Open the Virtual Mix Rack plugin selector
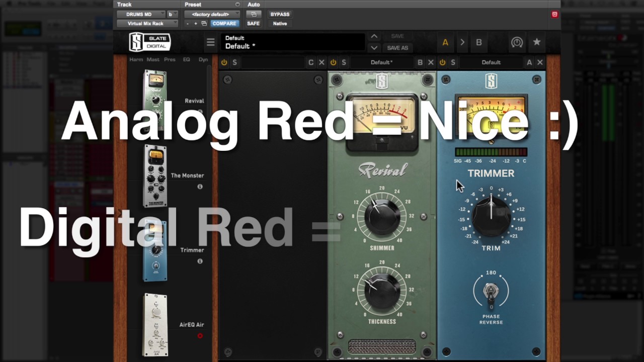This screenshot has width=644, height=362. click(147, 24)
